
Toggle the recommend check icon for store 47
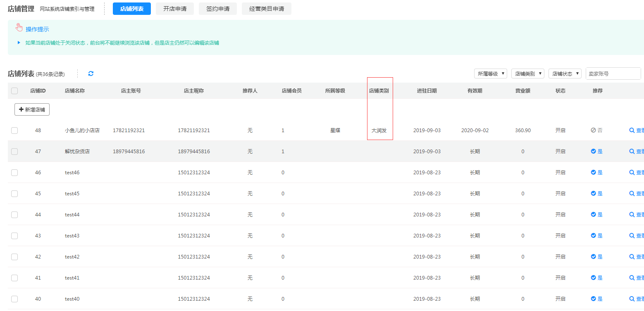593,151
